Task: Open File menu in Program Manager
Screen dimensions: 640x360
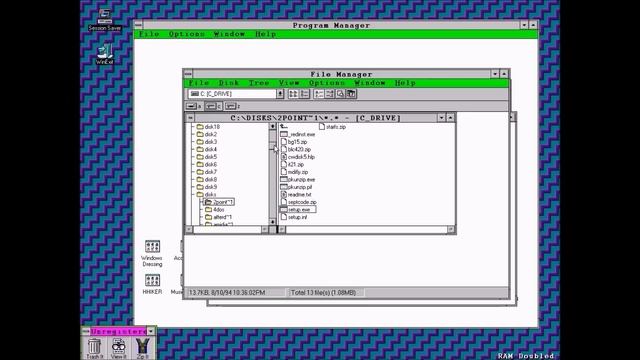Action: 149,34
